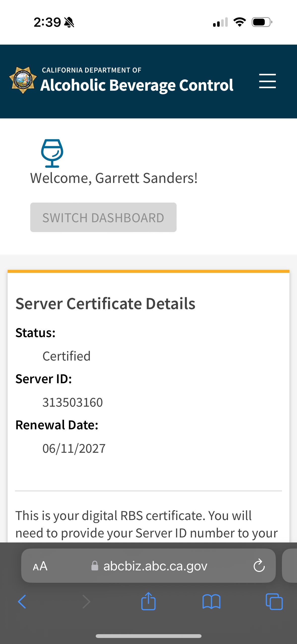Tap the padlock icon in address bar

(x=95, y=566)
